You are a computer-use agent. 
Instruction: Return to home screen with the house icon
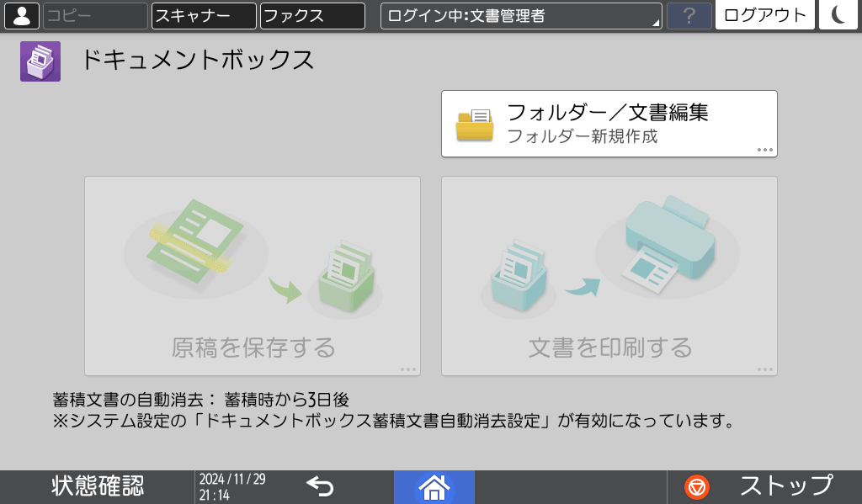[x=434, y=485]
